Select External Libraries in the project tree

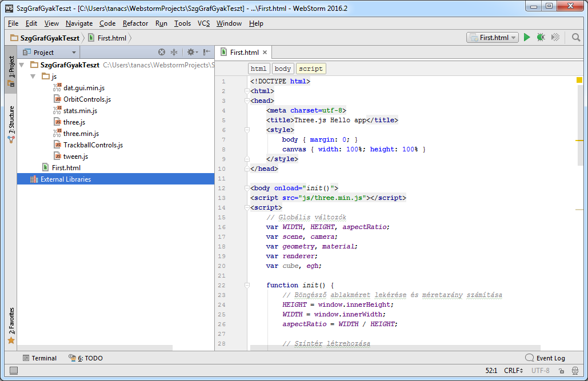(x=115, y=179)
